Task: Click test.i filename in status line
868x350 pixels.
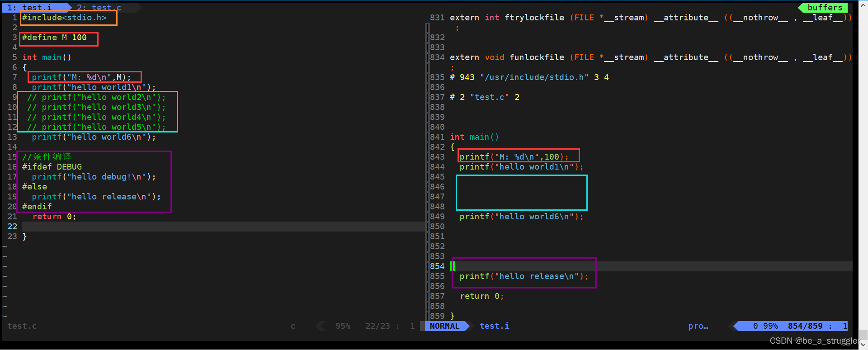Action: (x=494, y=326)
